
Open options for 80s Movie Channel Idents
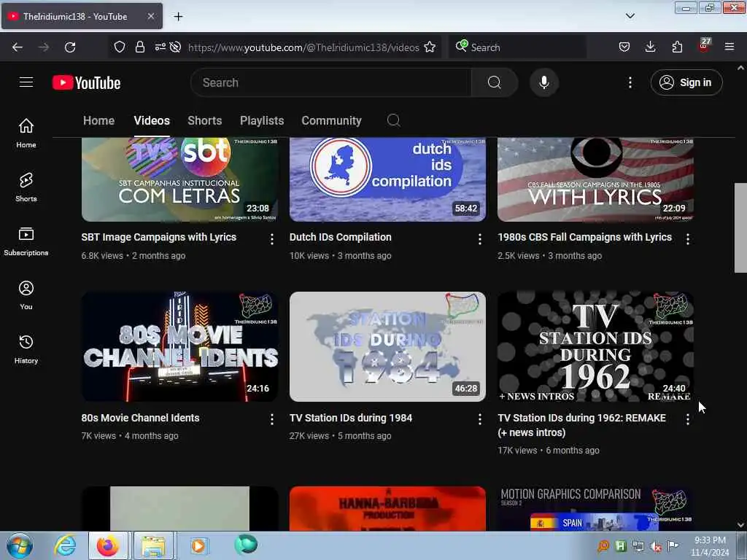[271, 419]
